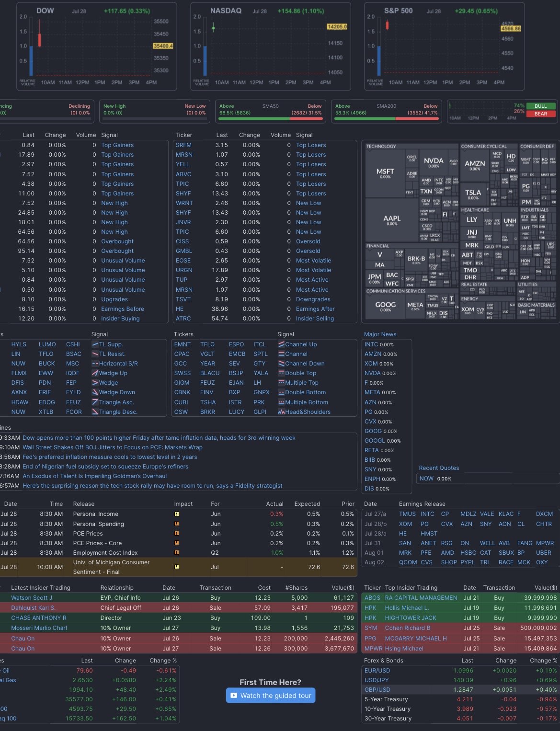Open the INTC ticker in Major News
The width and height of the screenshot is (560, 731).
[371, 344]
